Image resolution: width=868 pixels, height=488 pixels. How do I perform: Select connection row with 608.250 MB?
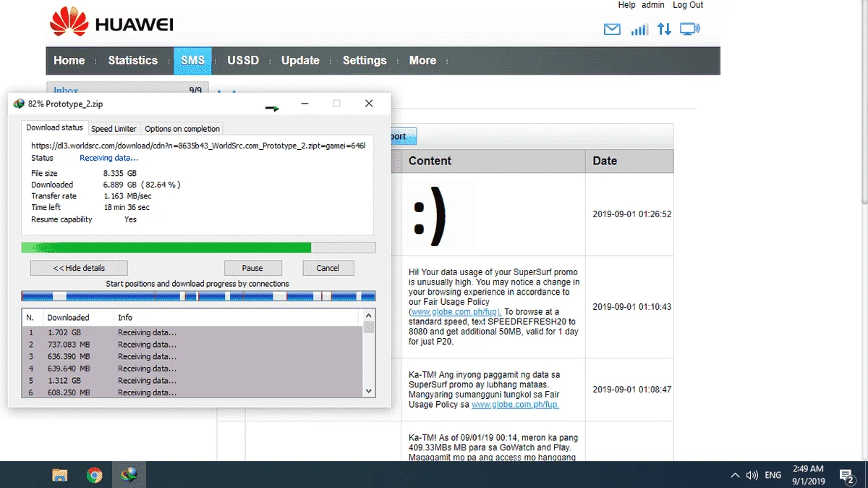point(192,392)
